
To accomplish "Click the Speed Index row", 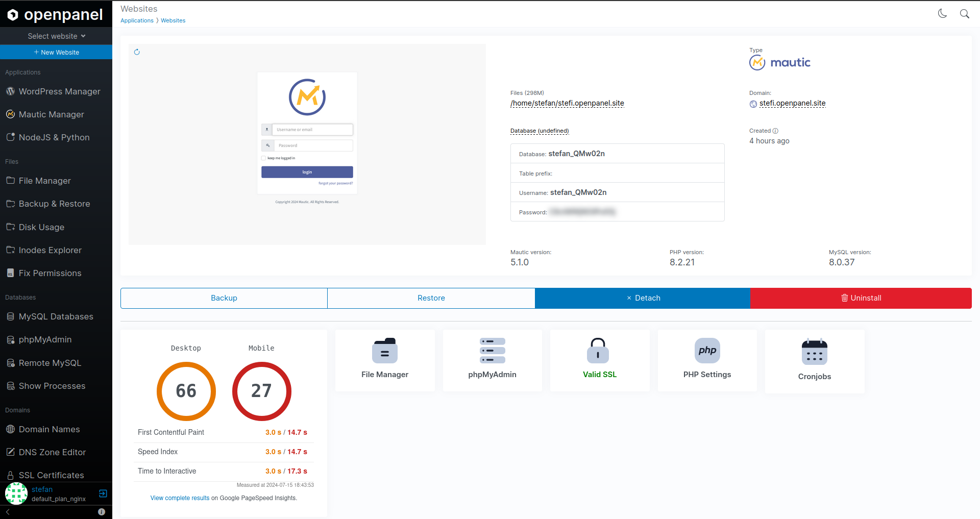I will 224,452.
